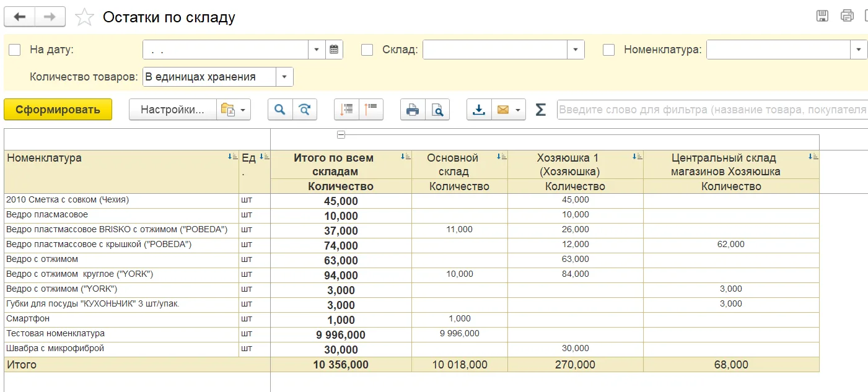Open the Количество товаров dropdown
Screen dimensions: 868x392
pos(285,77)
